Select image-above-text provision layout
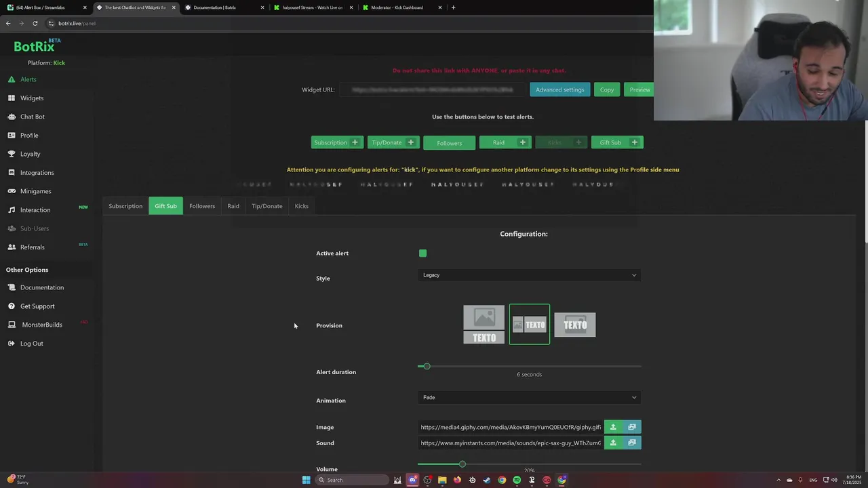This screenshot has width=868, height=488. pos(484,325)
